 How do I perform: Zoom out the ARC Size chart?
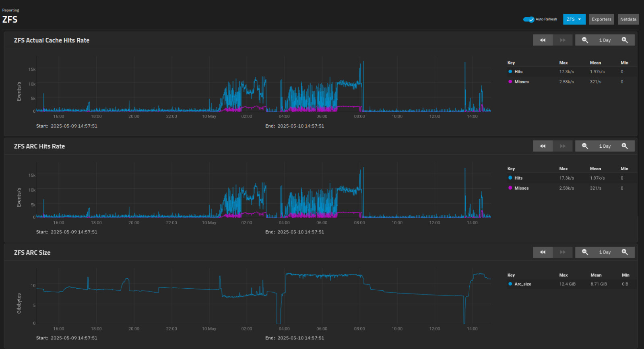point(585,252)
